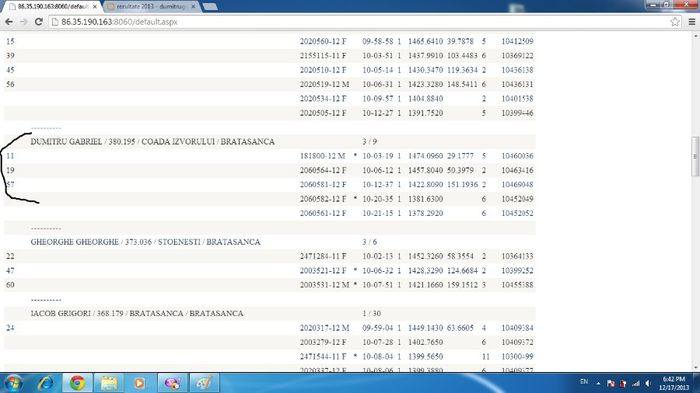The image size is (700, 393).
Task: Click ring number 2003279-12 F
Action: click(x=323, y=342)
